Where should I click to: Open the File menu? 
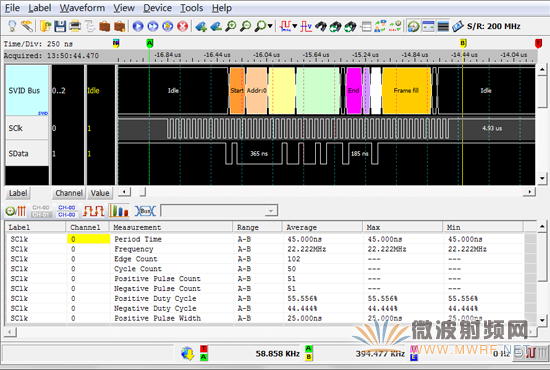pyautogui.click(x=12, y=8)
